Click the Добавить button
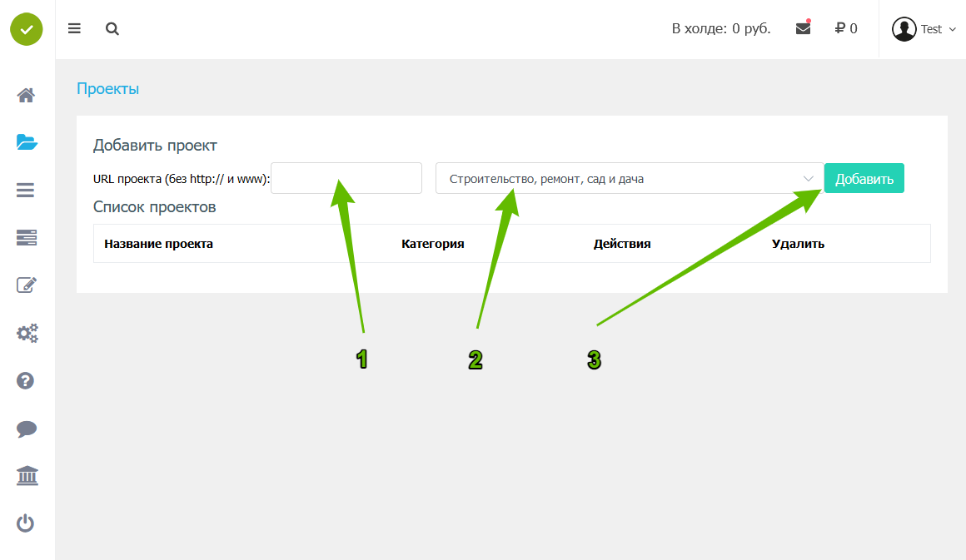 coord(864,178)
